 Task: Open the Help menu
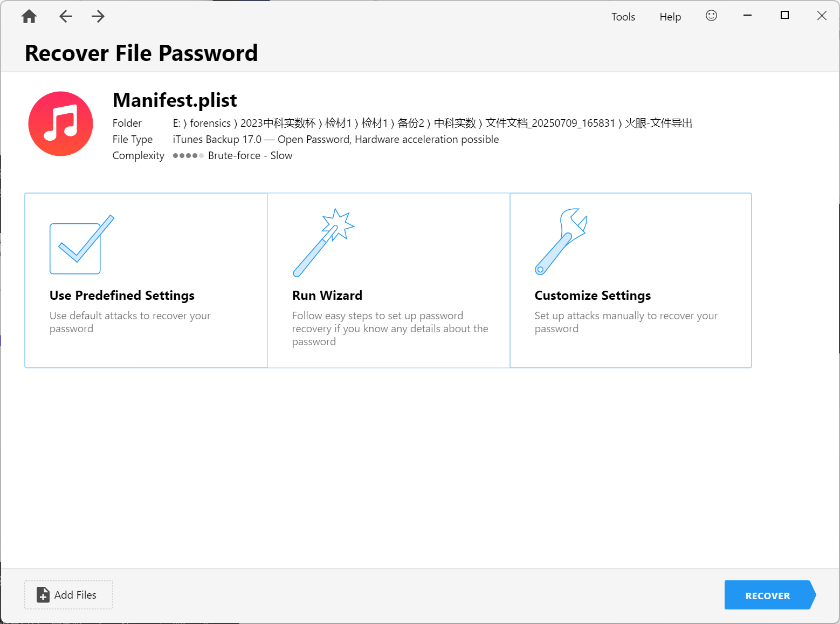point(670,17)
